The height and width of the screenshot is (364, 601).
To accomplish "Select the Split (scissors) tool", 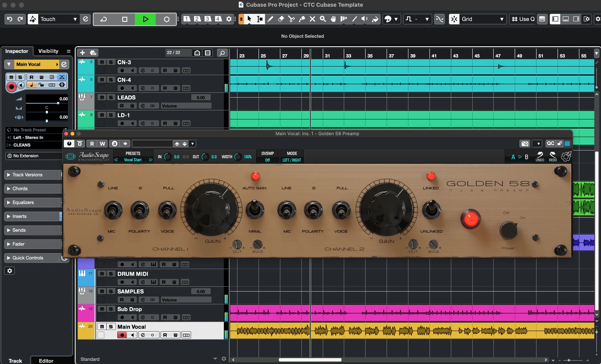I will point(291,19).
